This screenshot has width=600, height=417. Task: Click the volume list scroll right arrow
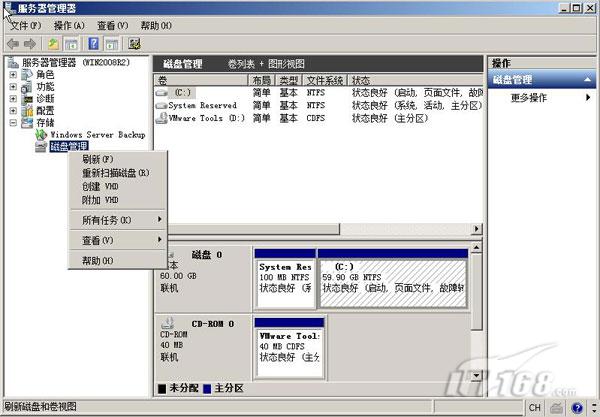coord(476,229)
